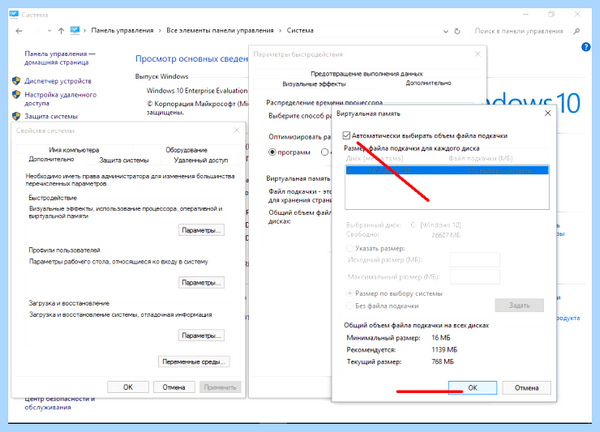Uncheck Автоматически выбирать объем файла подкачки
This screenshot has width=600, height=432.
(346, 135)
